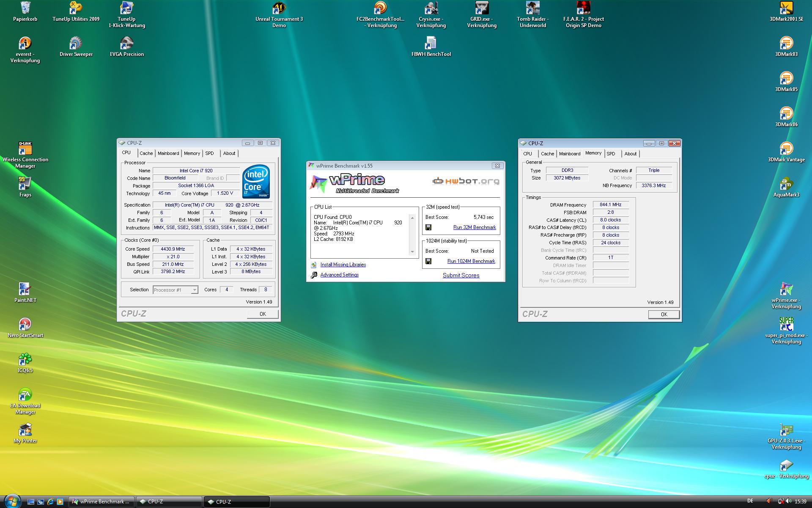Launch FBWH BenchTool icon
812x508 pixels.
pos(431,47)
